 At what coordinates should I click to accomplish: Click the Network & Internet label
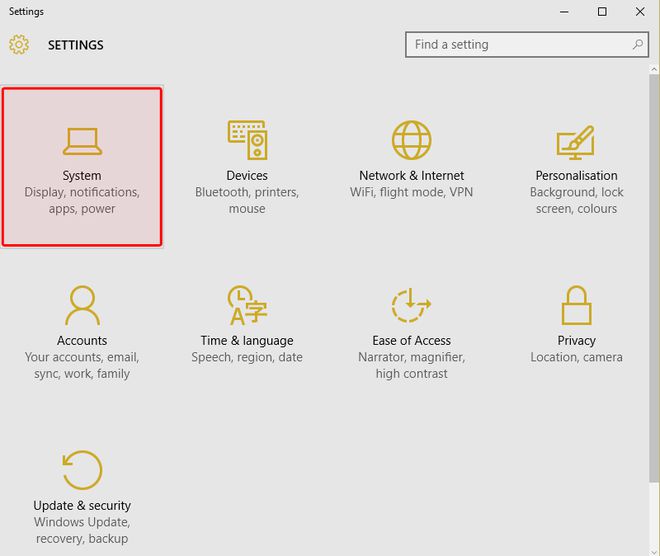tap(412, 176)
